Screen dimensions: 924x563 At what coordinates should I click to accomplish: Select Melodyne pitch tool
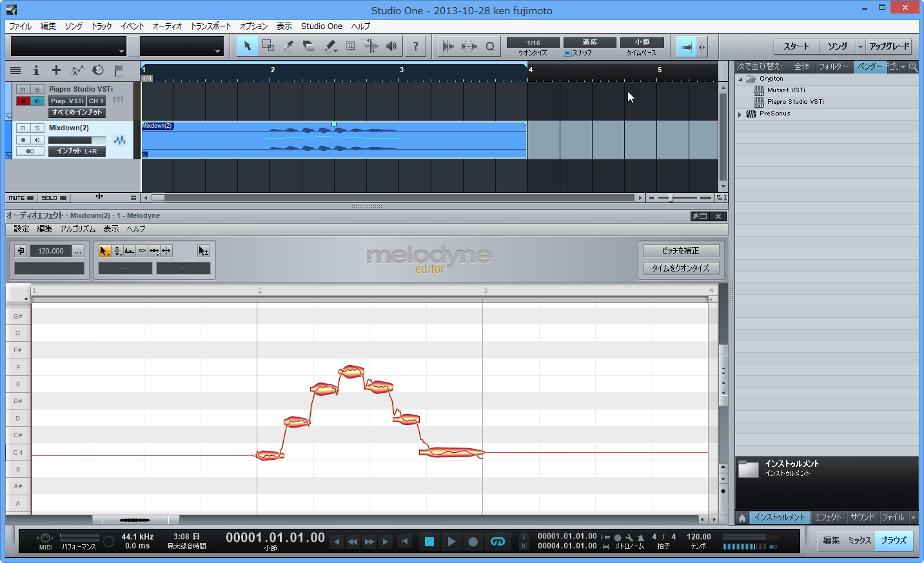pyautogui.click(x=117, y=251)
